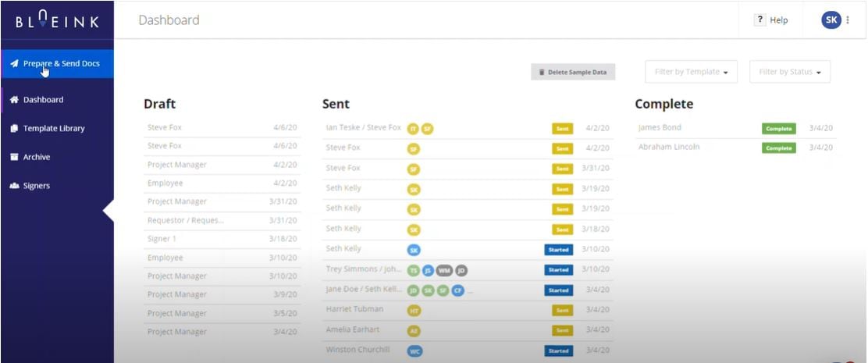Image resolution: width=868 pixels, height=363 pixels.
Task: Click the Help question mark icon
Action: tap(759, 20)
